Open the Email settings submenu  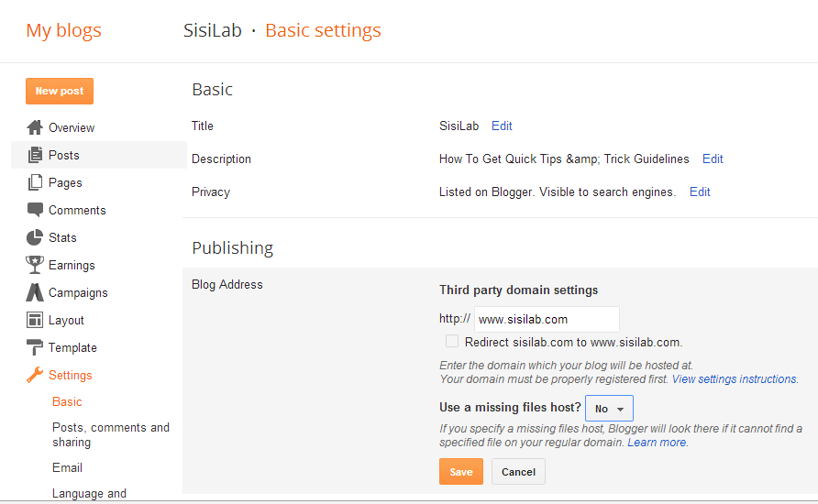pos(67,467)
